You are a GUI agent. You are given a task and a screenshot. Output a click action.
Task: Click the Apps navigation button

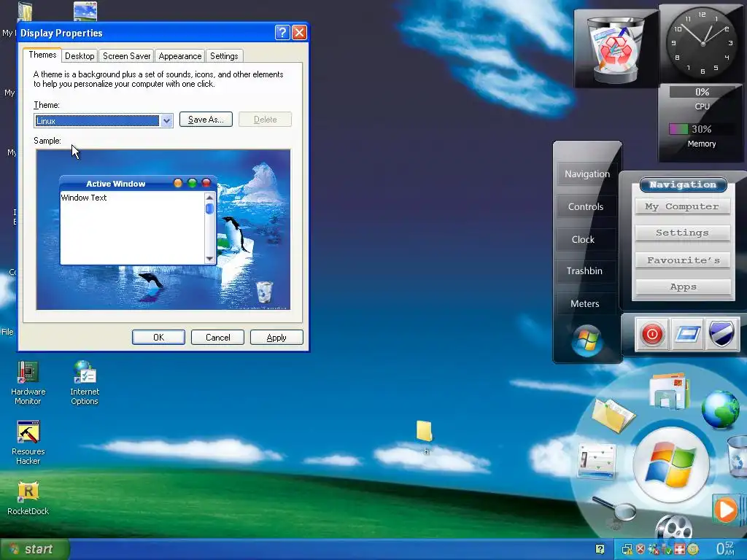[682, 287]
